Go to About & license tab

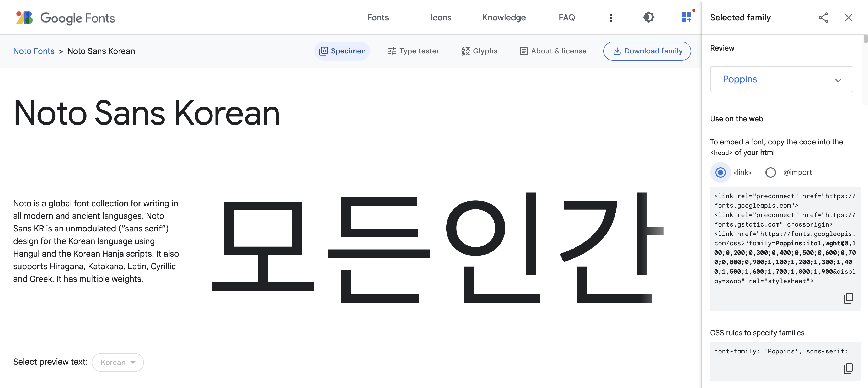coord(553,51)
